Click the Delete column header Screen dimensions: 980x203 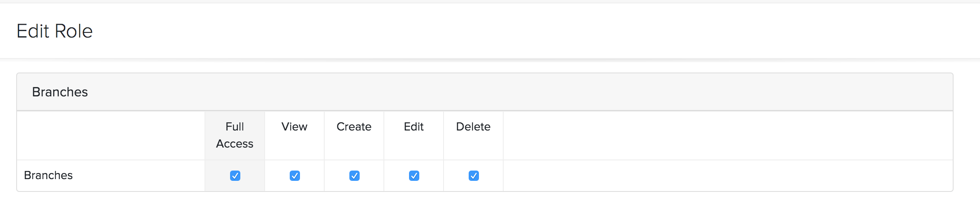point(473,127)
